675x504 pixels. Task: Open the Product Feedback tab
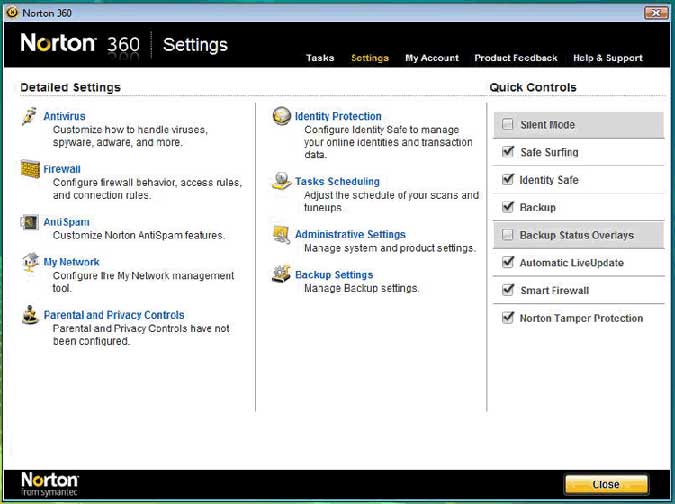[x=516, y=58]
